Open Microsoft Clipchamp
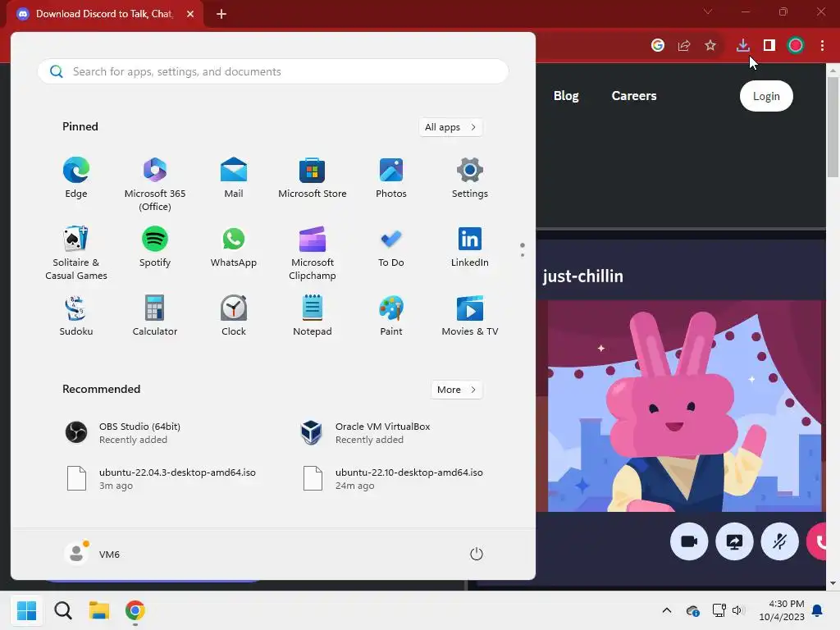The width and height of the screenshot is (840, 630). 313,253
